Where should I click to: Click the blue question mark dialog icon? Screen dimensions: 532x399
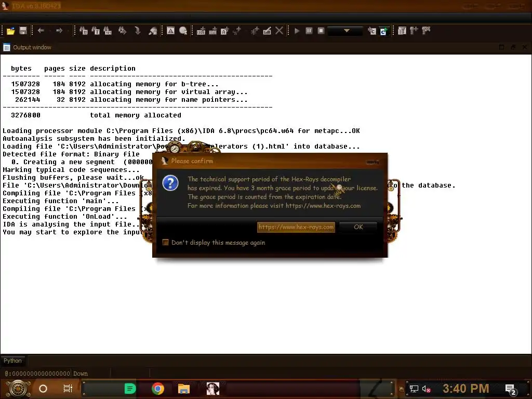(x=170, y=183)
